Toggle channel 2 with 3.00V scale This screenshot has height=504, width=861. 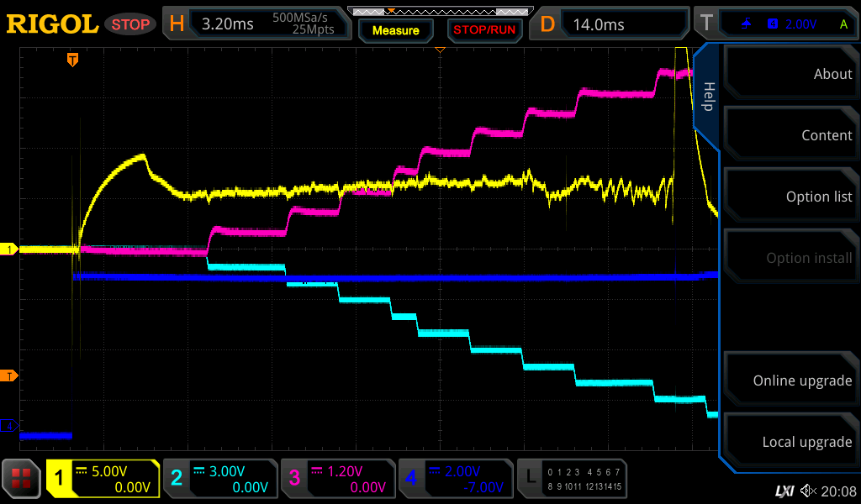[x=220, y=479]
